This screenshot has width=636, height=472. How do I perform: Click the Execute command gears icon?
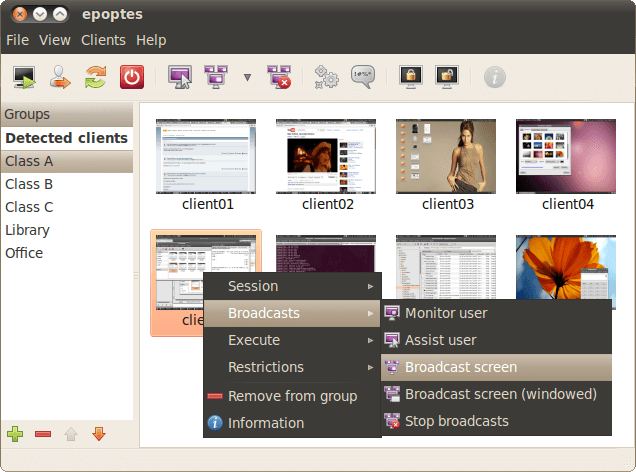(326, 76)
